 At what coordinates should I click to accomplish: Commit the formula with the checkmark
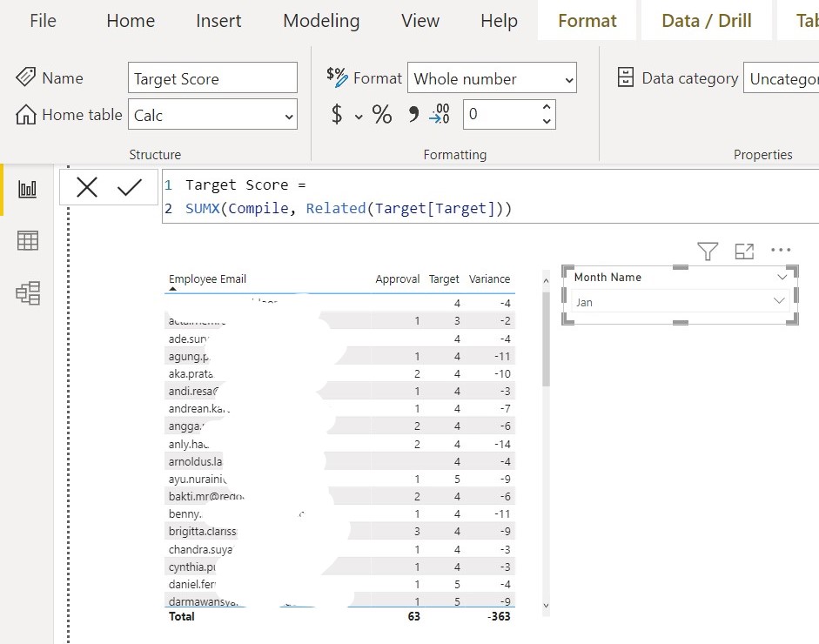tap(130, 187)
